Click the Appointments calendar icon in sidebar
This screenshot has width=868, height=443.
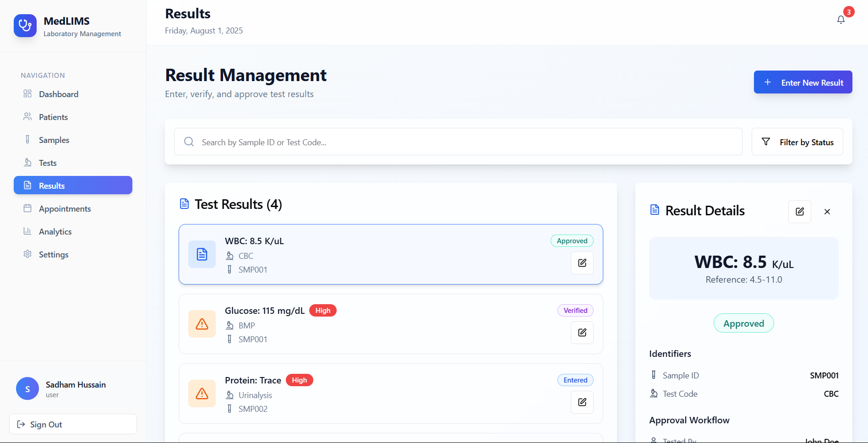click(27, 208)
